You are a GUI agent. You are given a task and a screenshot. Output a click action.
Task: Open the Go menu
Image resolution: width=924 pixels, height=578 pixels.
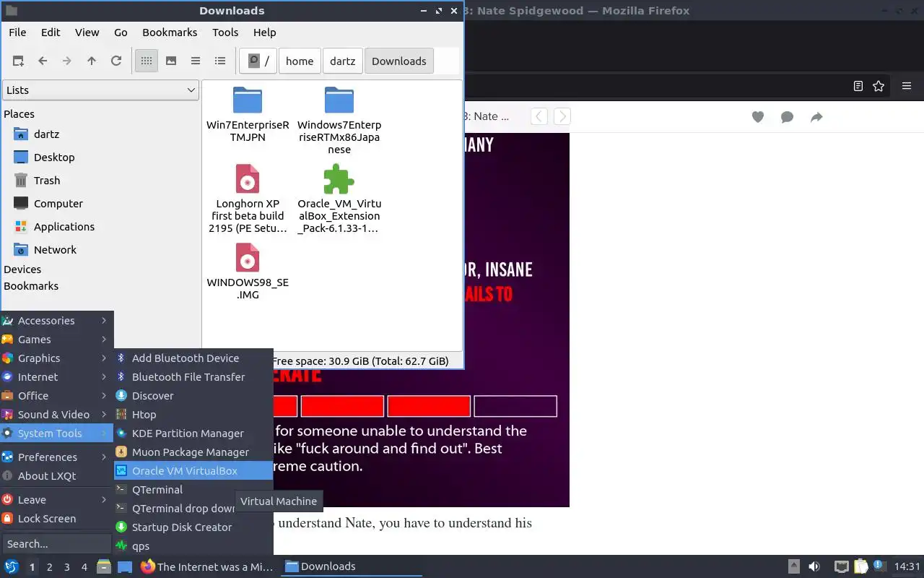coord(121,33)
